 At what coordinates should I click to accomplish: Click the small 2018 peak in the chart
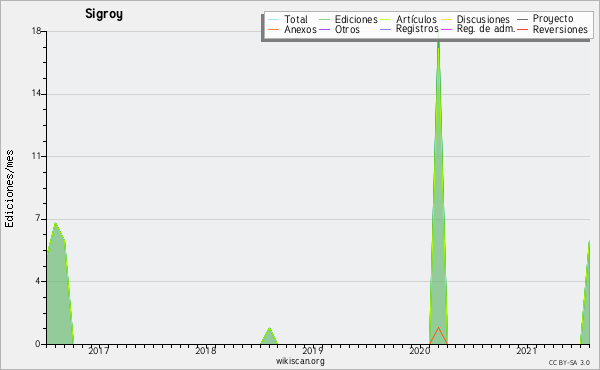point(269,337)
